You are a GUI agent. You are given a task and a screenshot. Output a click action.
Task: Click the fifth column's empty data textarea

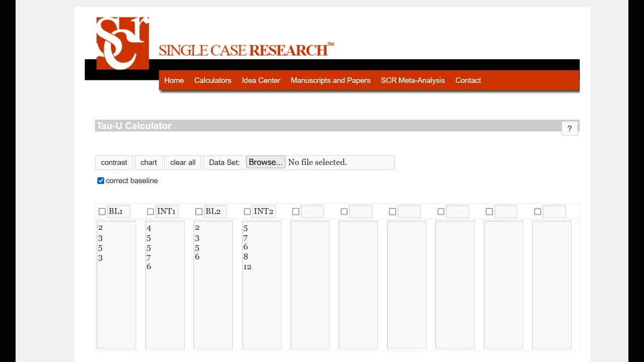coord(310,285)
